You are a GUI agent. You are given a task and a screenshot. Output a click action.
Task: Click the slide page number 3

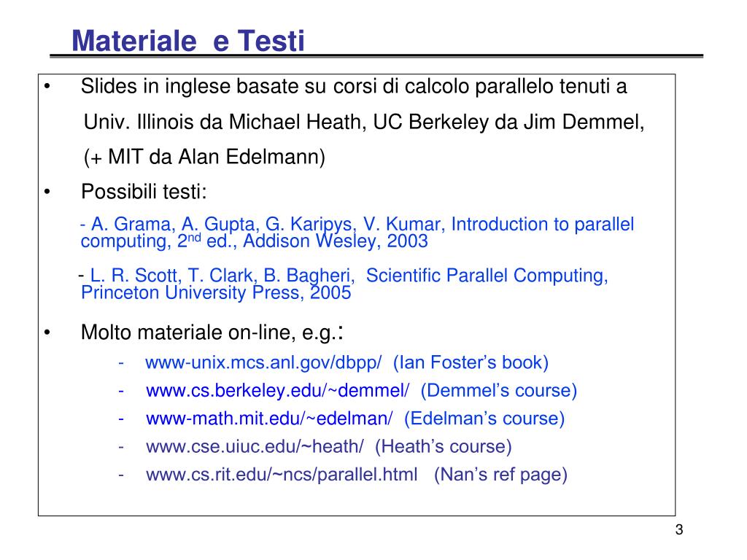679,529
